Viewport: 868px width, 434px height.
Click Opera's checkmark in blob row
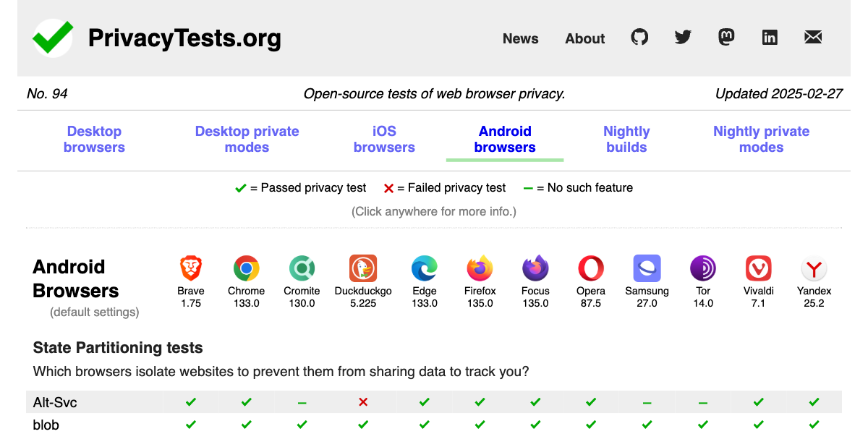[591, 425]
